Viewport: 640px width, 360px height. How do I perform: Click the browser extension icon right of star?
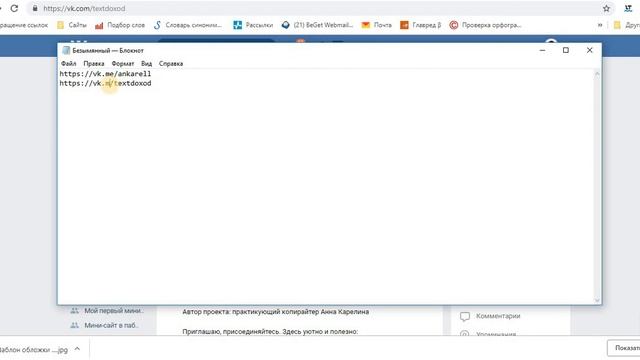pos(628,8)
